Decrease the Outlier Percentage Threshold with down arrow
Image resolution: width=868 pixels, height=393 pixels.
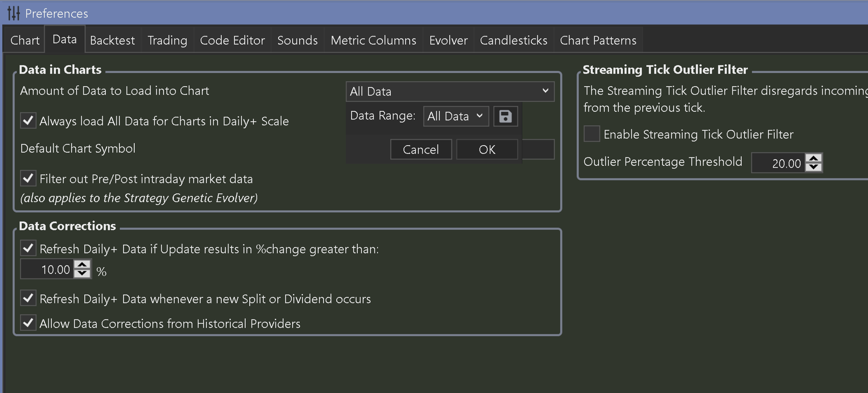click(x=813, y=167)
